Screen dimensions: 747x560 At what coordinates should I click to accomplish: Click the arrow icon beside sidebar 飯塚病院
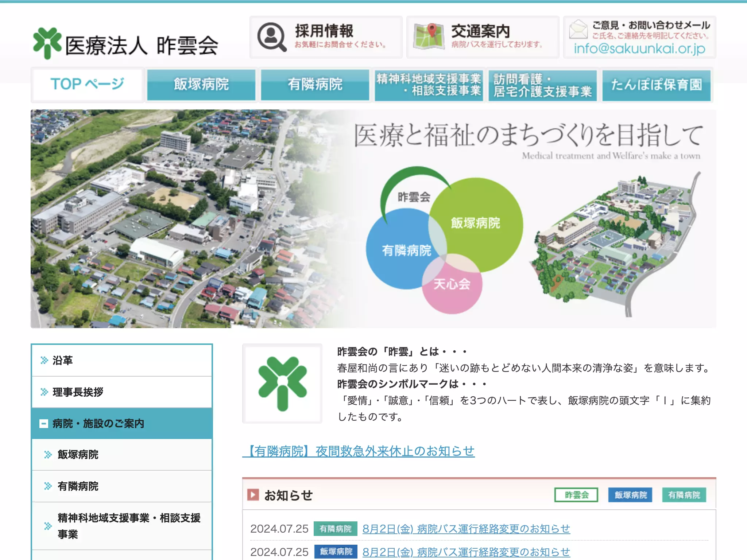point(48,455)
